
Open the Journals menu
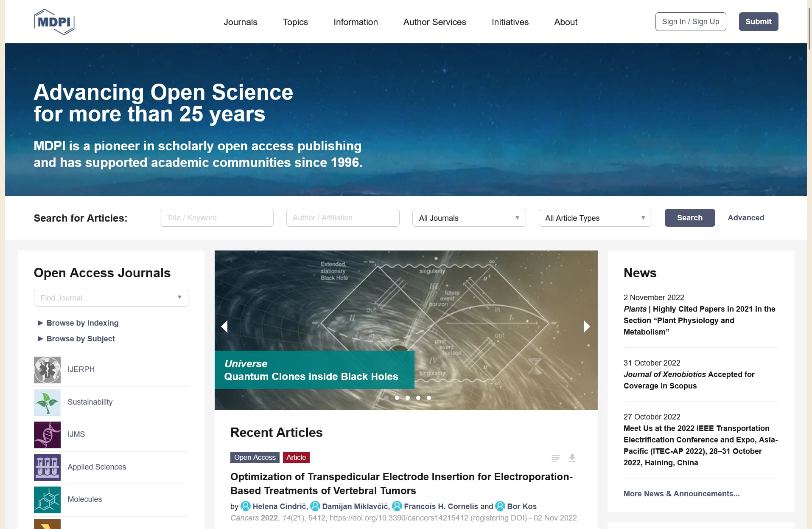coord(240,22)
